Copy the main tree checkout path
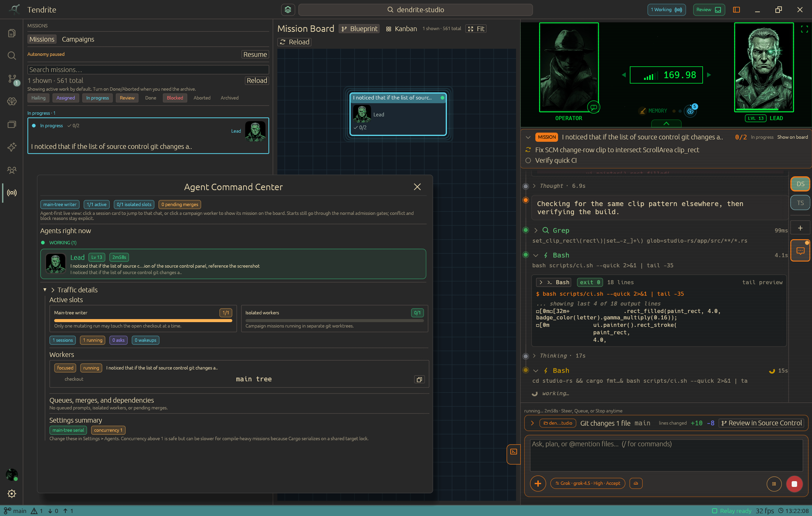812x516 pixels. (419, 380)
